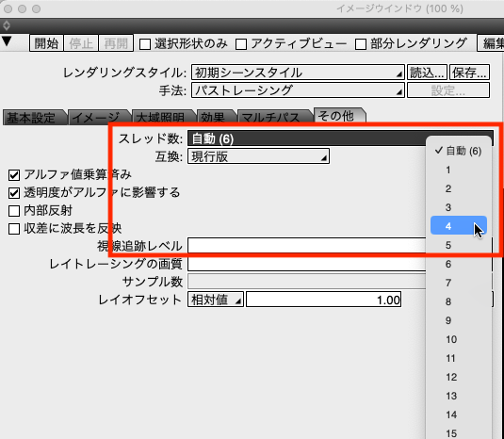504x439 pixels.
Task: Click the 保存... save button
Action: coord(469,73)
